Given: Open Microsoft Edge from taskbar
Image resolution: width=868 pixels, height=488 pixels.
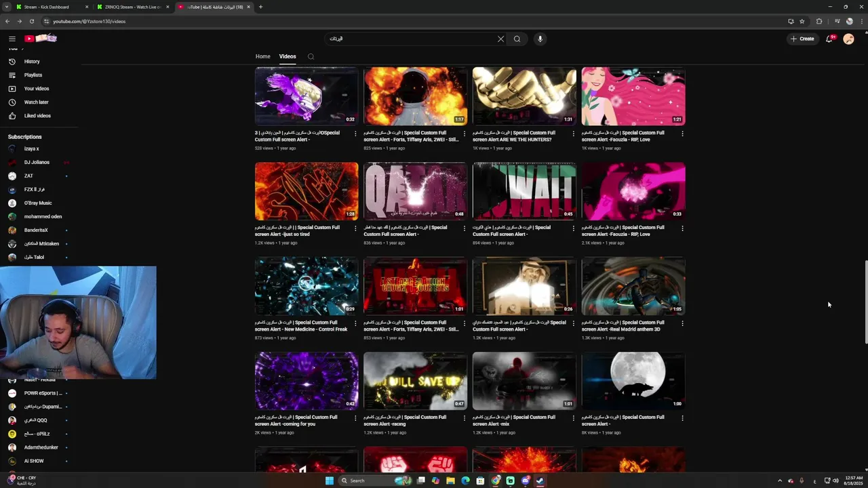Looking at the screenshot, I should (x=465, y=481).
